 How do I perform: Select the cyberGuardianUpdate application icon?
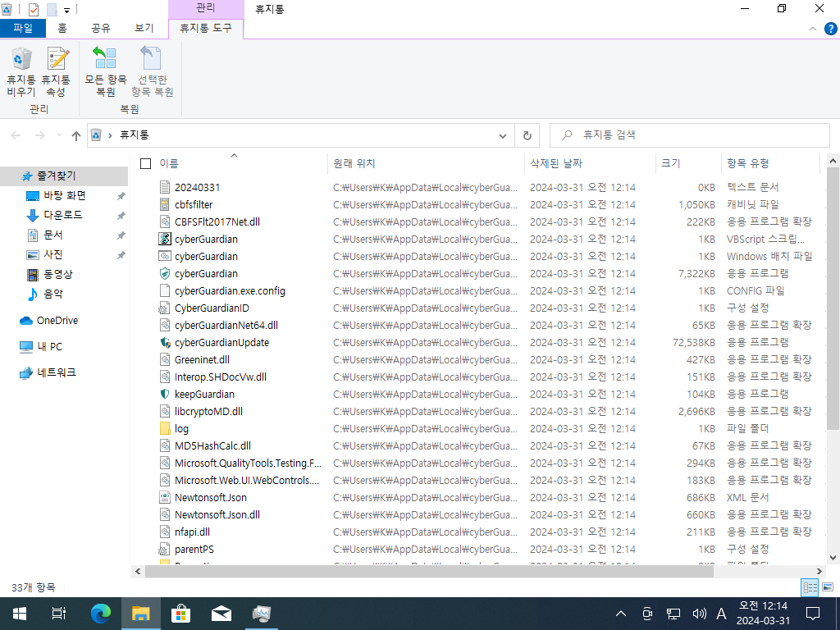(165, 342)
